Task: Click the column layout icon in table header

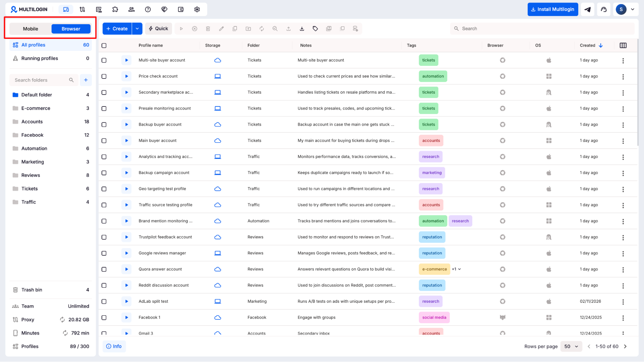Action: point(623,45)
